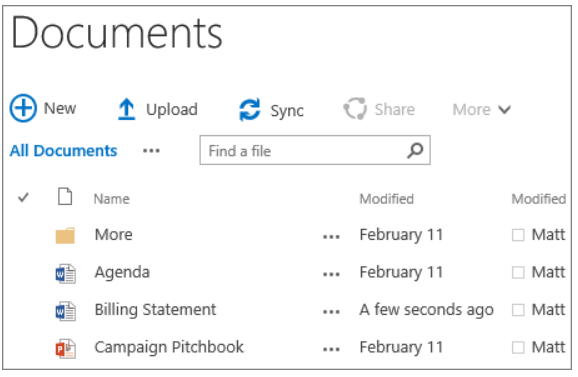
Task: Toggle presence checkbox beside Matt in Billing Statement row
Action: [518, 310]
